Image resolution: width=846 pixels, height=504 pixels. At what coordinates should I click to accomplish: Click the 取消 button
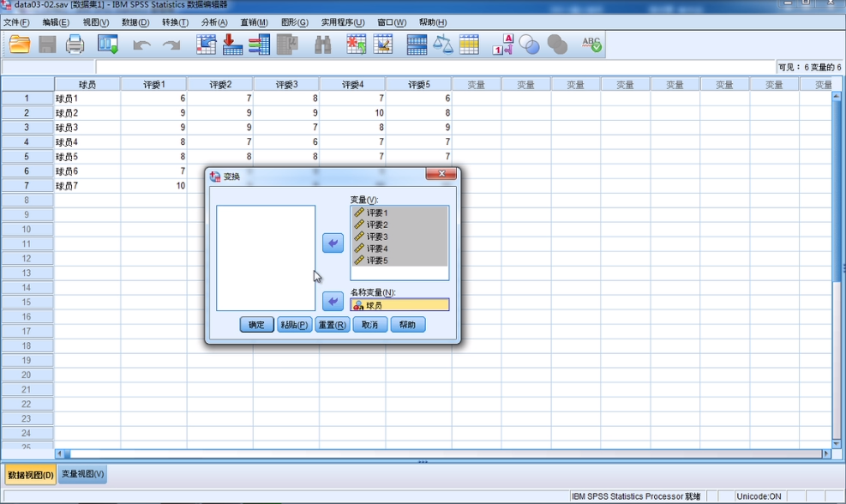[x=370, y=324]
